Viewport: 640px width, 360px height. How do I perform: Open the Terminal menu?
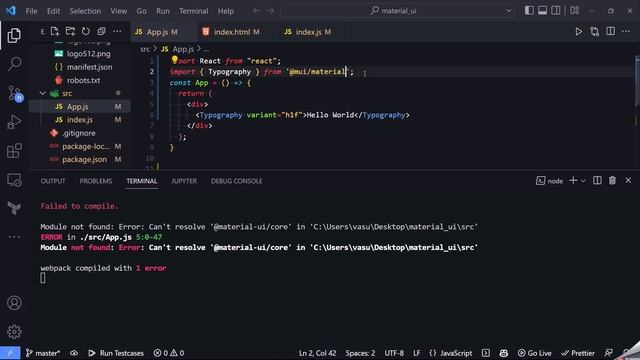(193, 11)
